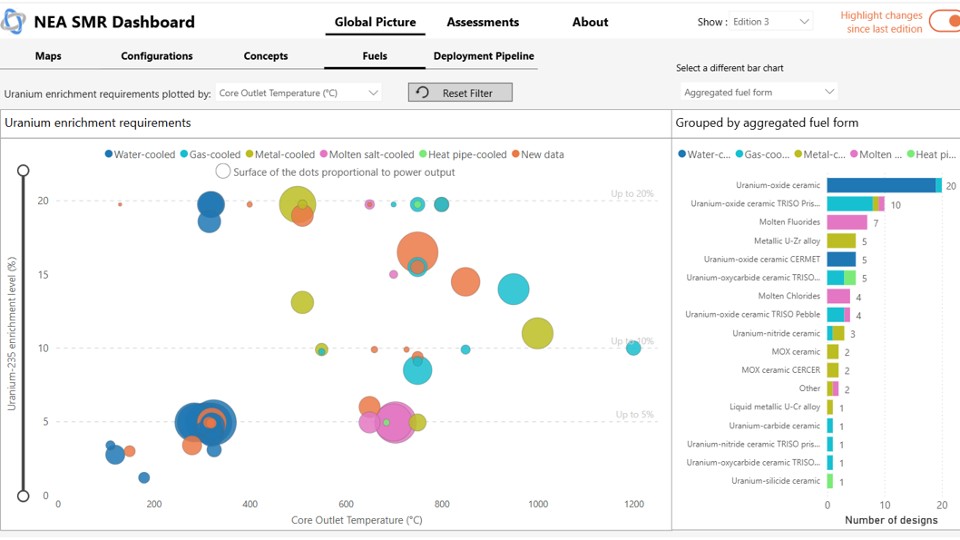
Task: Click the Water-cooled legend dot
Action: tap(109, 154)
